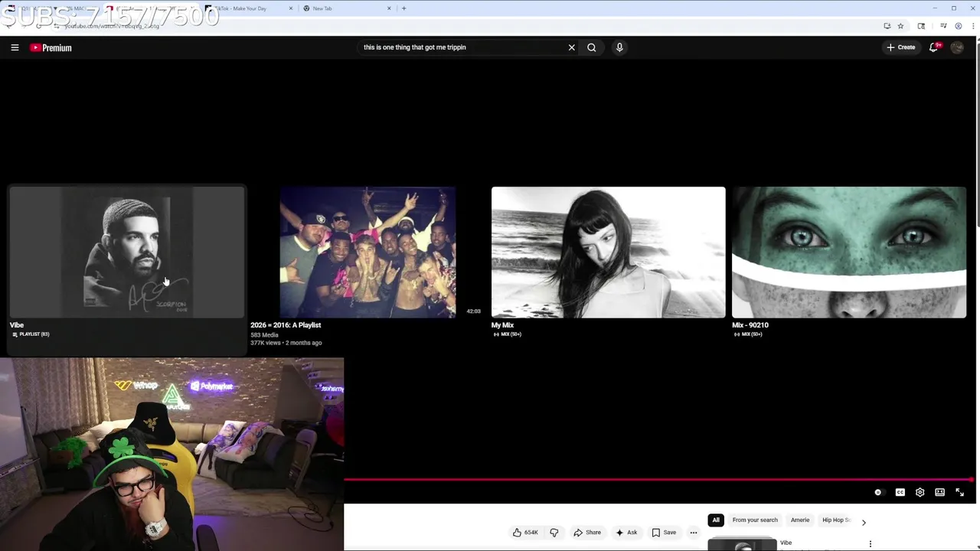Open the Chrome side panel search icon

pos(921,26)
